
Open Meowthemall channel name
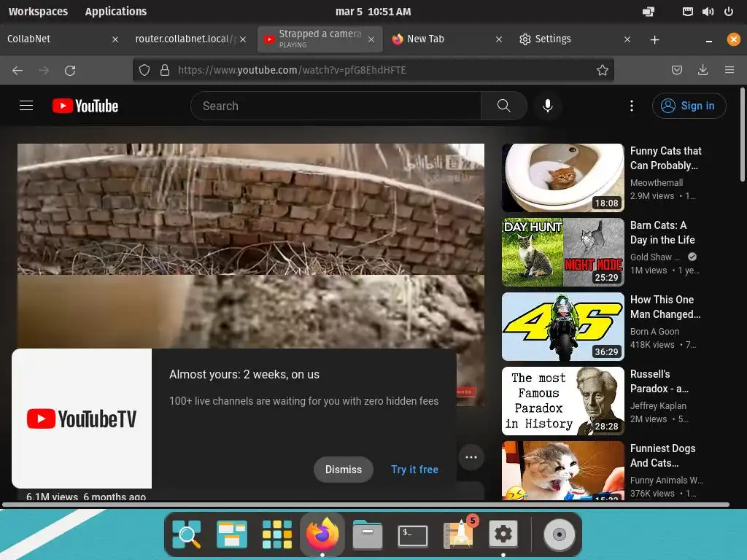click(x=656, y=183)
